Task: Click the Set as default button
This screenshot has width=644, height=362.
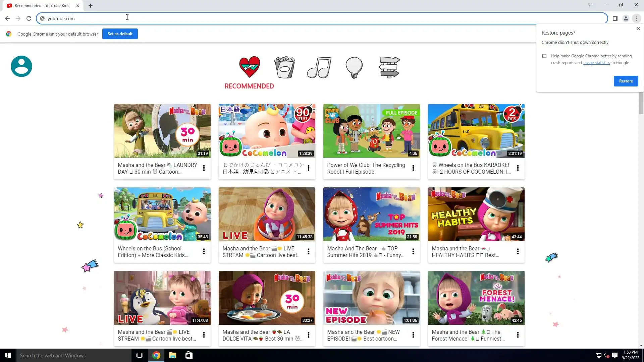Action: pyautogui.click(x=120, y=34)
